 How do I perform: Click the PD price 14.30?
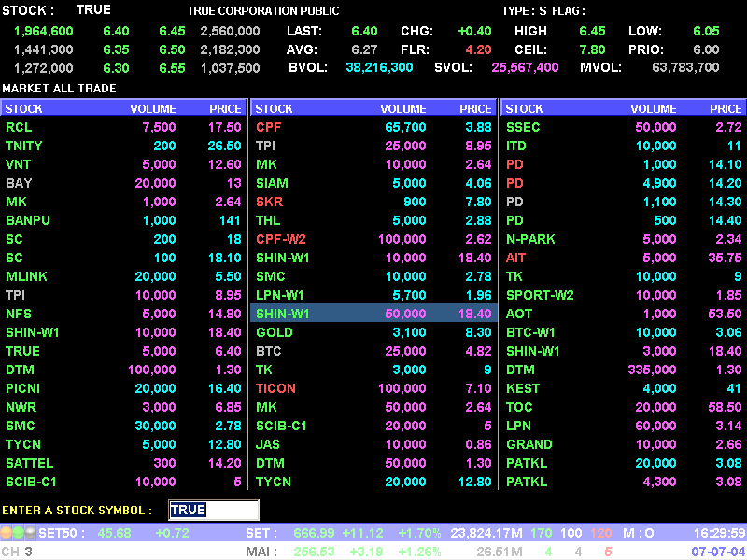[726, 202]
